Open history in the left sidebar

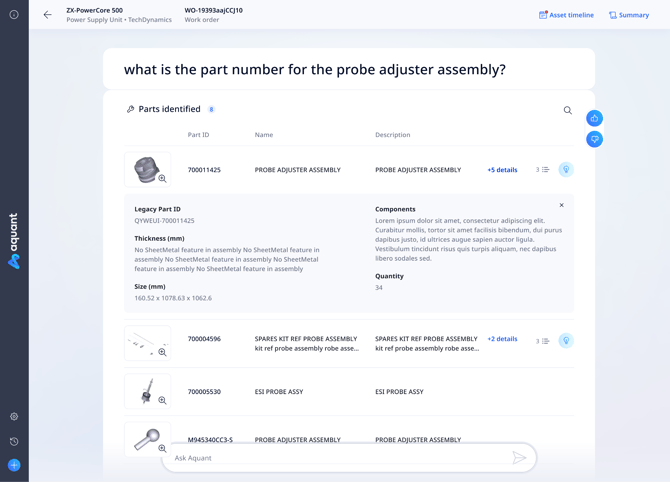(x=14, y=441)
